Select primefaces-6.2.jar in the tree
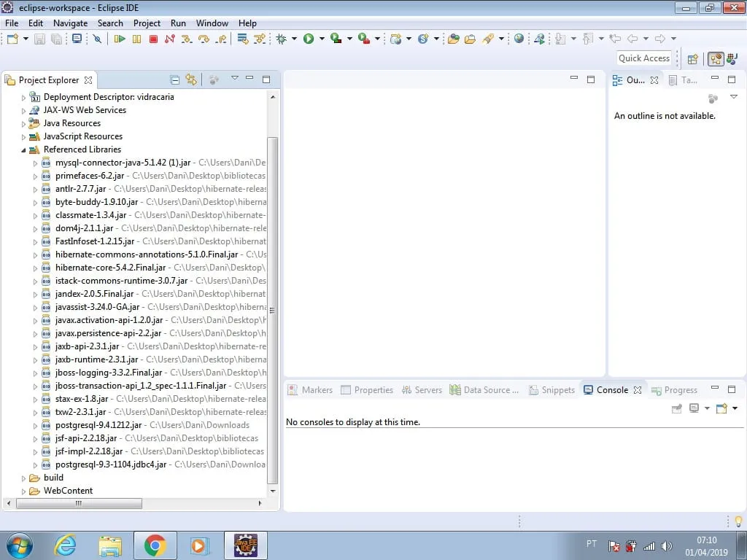 coord(90,176)
